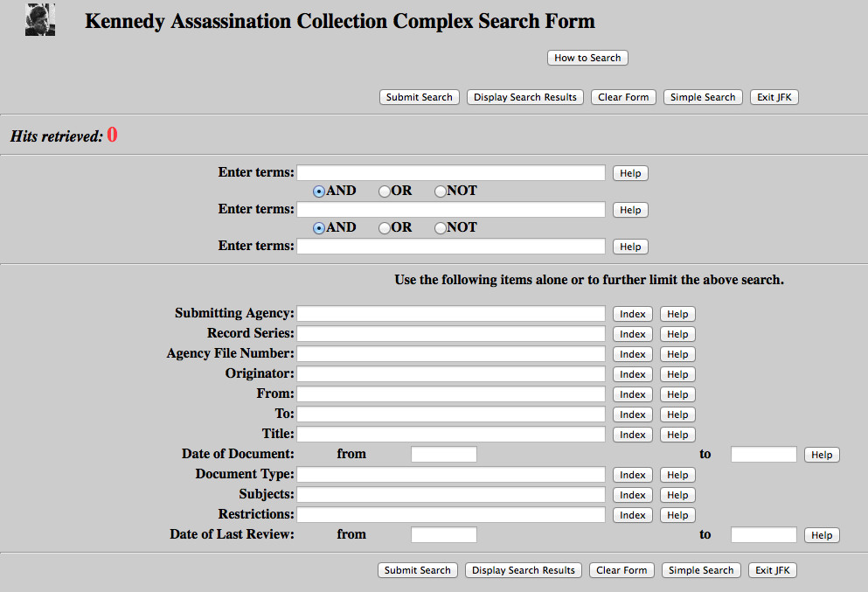Click the bottom Exit JFK button
Screen dimensions: 868x592
(772, 570)
